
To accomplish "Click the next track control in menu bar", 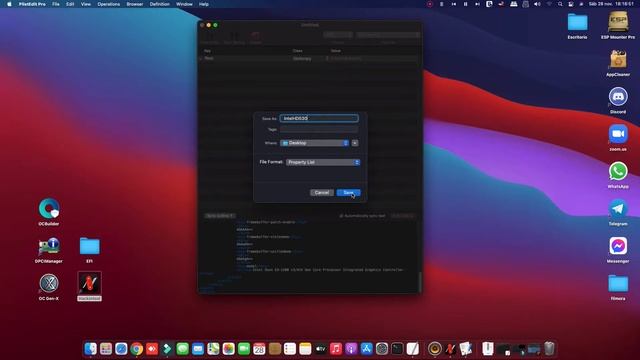I will click(x=477, y=4).
